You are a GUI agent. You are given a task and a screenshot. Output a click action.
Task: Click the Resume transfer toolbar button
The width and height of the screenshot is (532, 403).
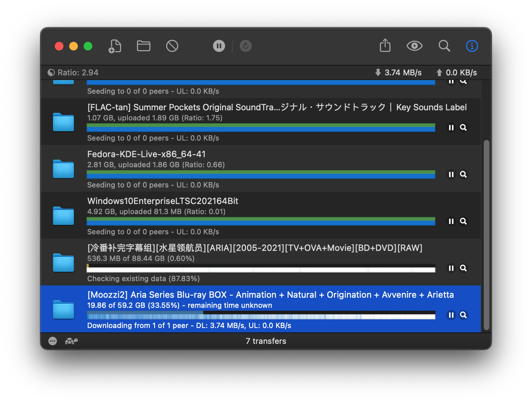pyautogui.click(x=245, y=46)
